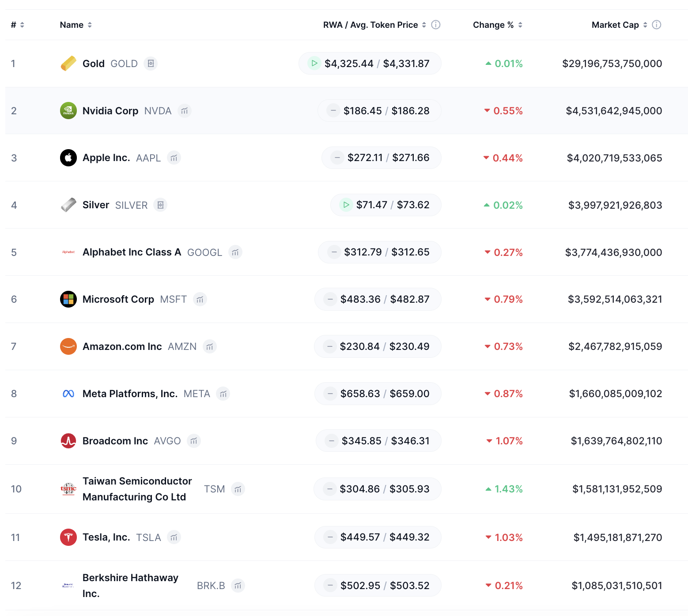The image size is (688, 616).
Task: Open the Alphabet Inc Class A asset page
Action: 132,252
